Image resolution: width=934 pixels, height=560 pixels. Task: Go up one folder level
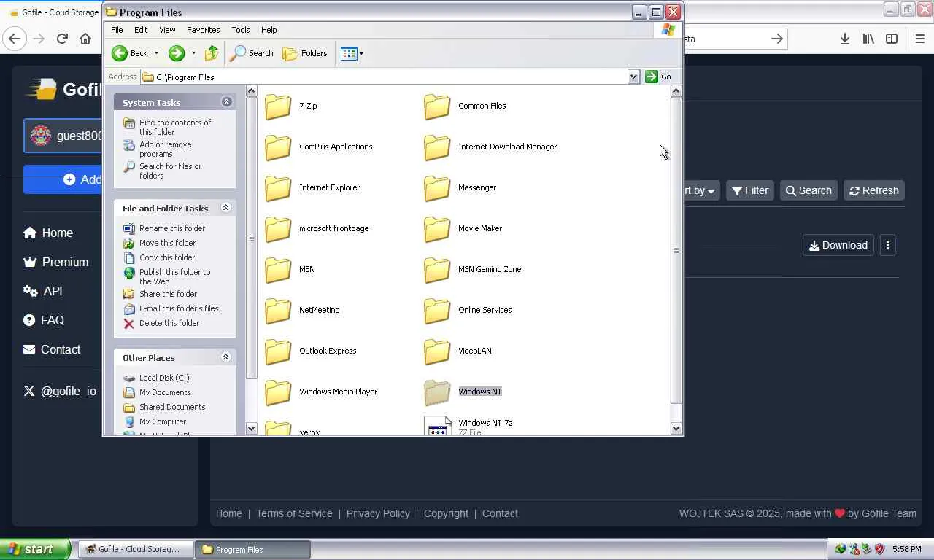[212, 53]
